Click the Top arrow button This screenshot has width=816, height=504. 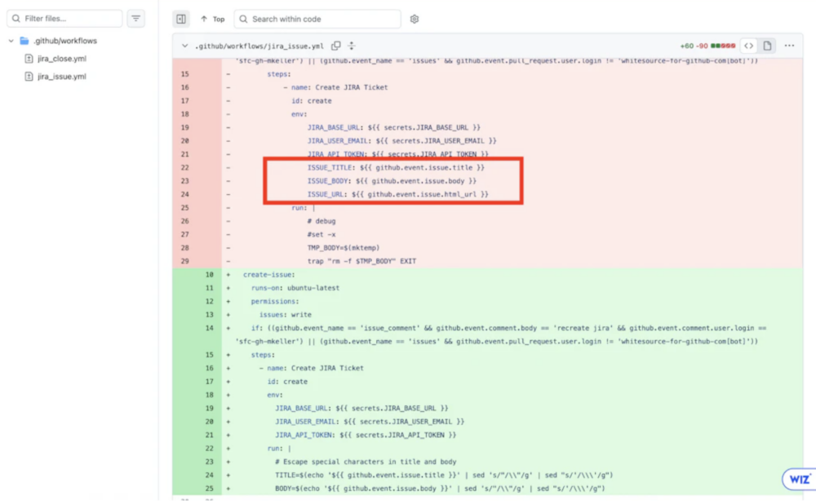(212, 20)
